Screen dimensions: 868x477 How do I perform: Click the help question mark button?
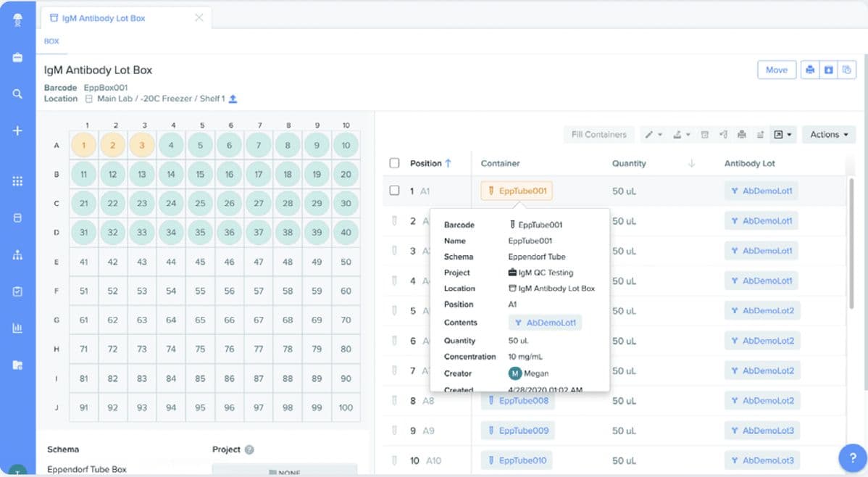tap(852, 458)
